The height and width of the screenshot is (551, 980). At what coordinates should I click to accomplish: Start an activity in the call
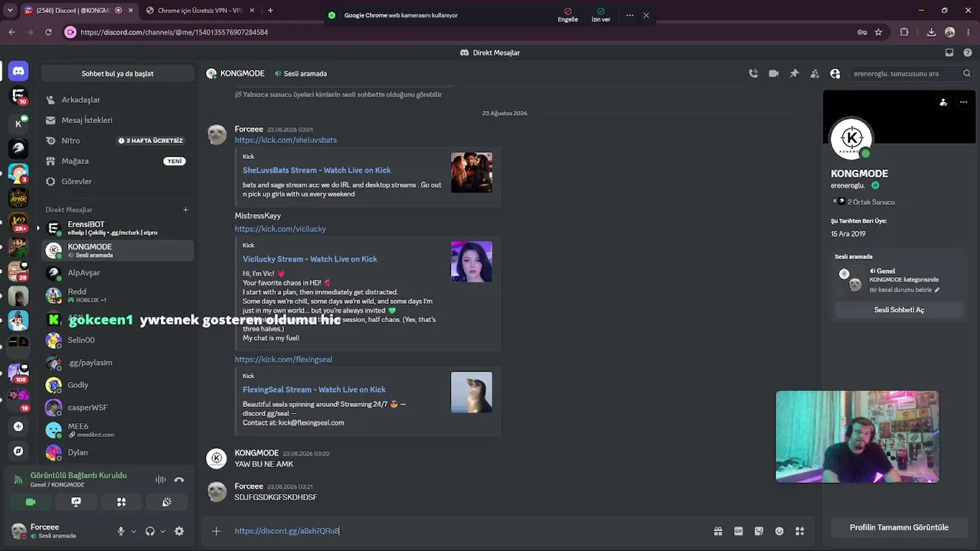click(121, 502)
